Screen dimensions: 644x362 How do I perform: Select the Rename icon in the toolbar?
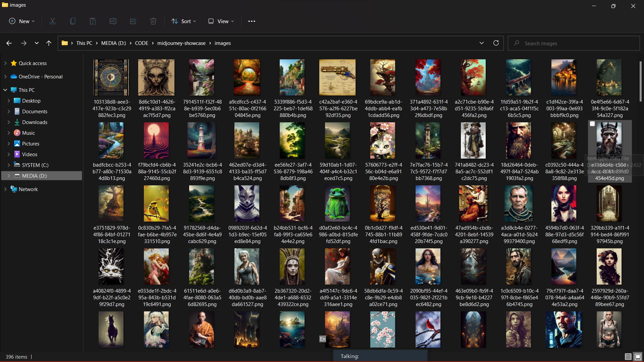(x=113, y=21)
